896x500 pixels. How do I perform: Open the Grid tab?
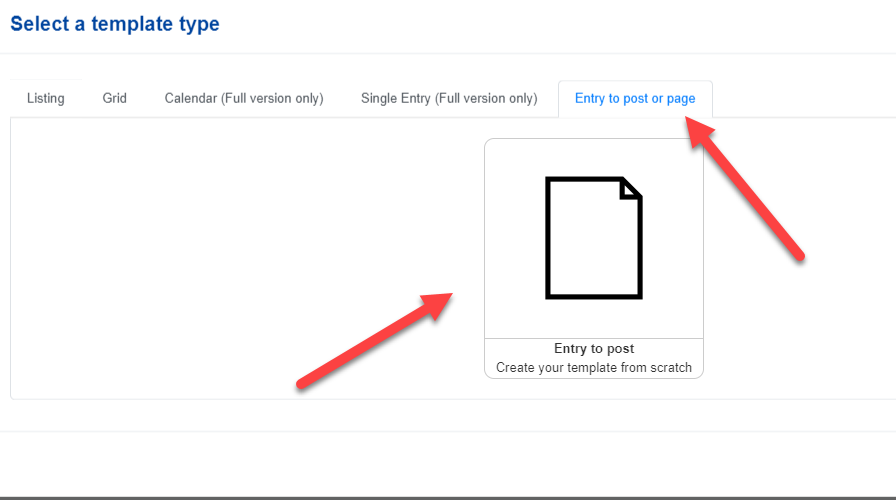114,98
